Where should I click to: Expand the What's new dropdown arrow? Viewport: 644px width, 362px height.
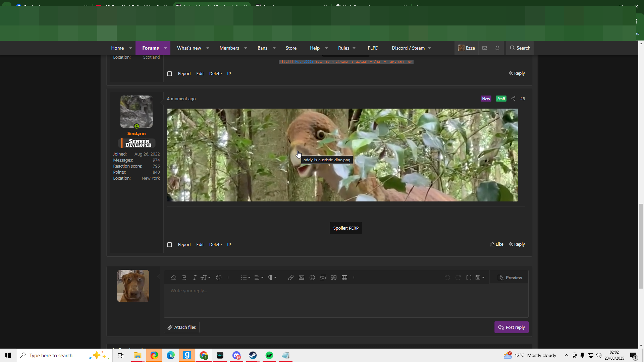(208, 48)
